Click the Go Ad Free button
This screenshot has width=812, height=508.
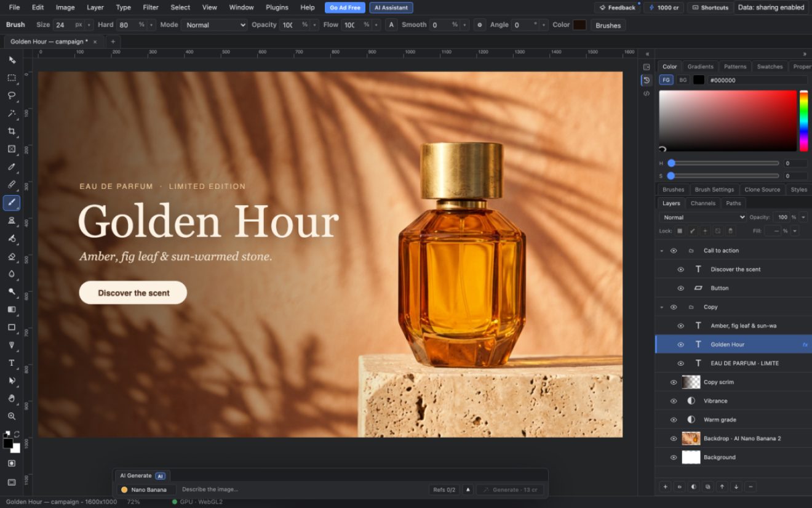(x=345, y=7)
